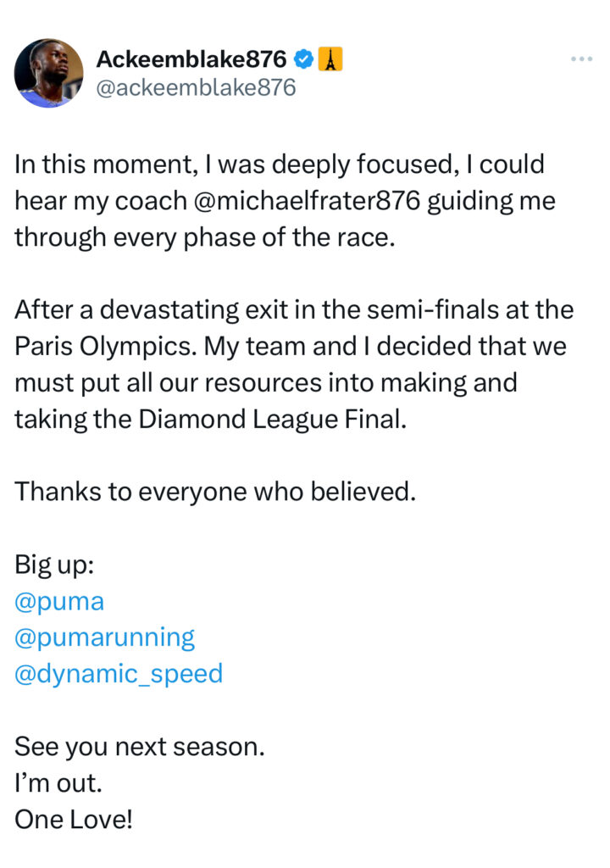This screenshot has width=610, height=868.
Task: Open the @michaelfrater876 mention
Action: 308,200
